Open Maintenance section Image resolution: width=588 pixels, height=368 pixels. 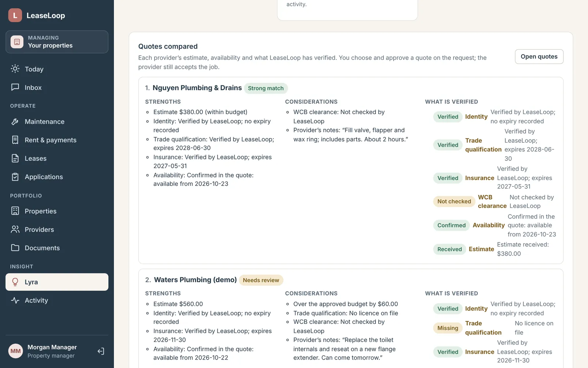57,121
